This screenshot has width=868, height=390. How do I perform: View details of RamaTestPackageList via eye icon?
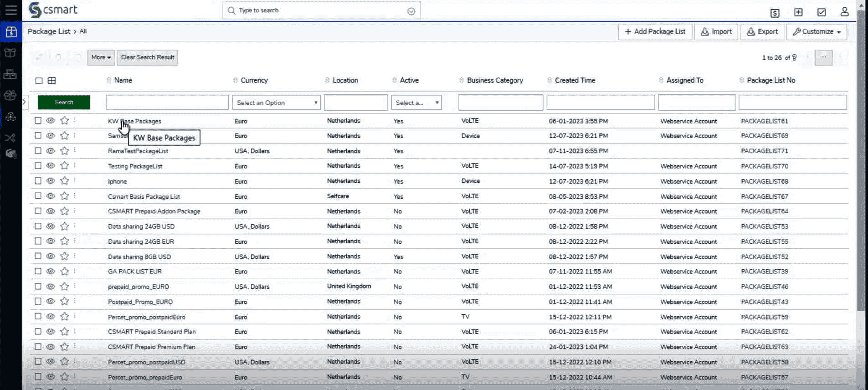pos(51,151)
